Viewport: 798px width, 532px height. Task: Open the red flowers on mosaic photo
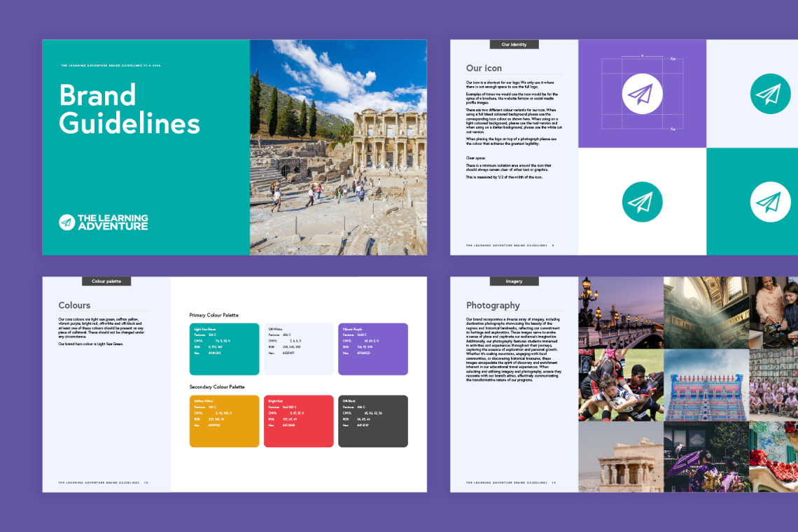(773, 456)
